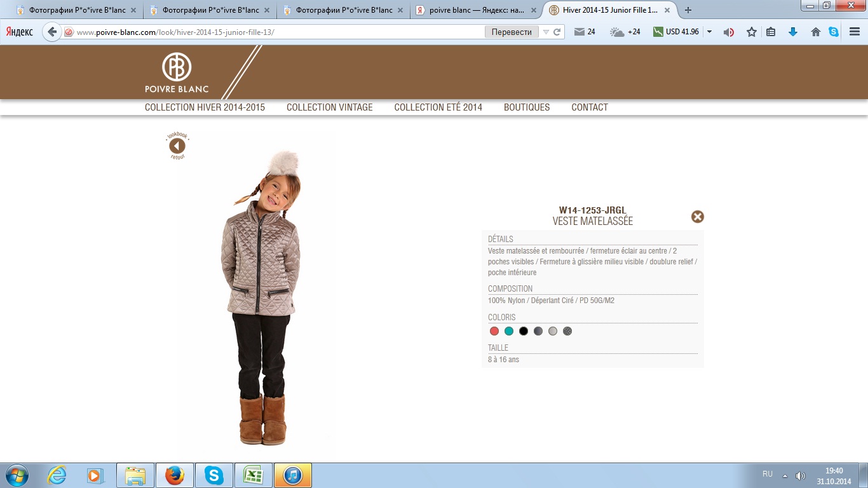This screenshot has height=488, width=868.
Task: Show hidden system tray icons
Action: 785,475
